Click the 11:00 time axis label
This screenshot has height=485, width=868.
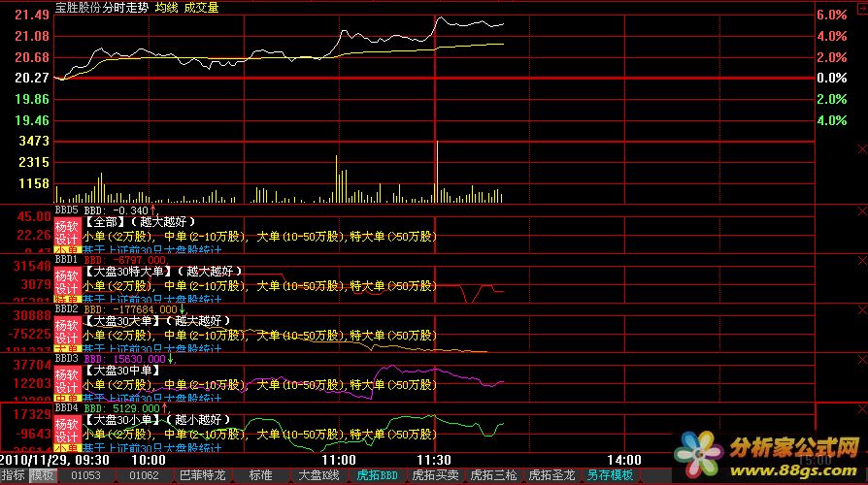[339, 460]
